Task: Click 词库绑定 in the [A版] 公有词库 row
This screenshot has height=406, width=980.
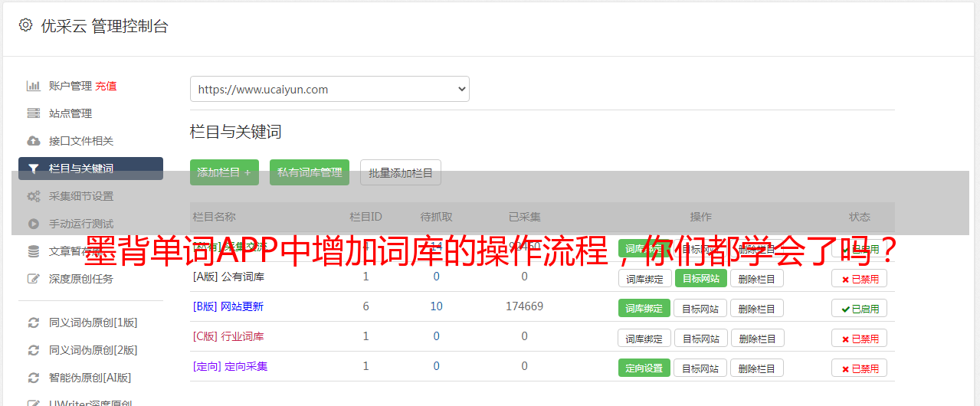Action: pos(644,278)
